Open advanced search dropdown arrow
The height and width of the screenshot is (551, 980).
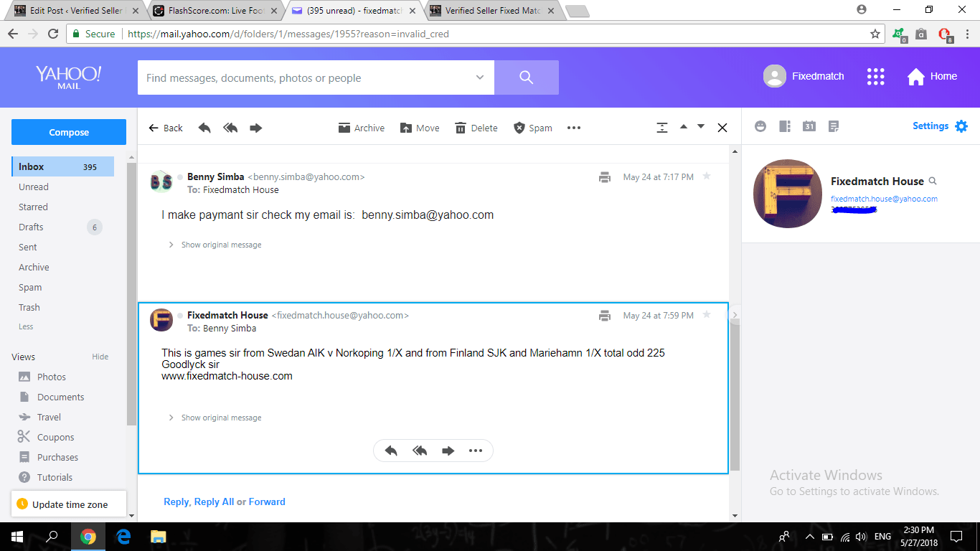(480, 77)
